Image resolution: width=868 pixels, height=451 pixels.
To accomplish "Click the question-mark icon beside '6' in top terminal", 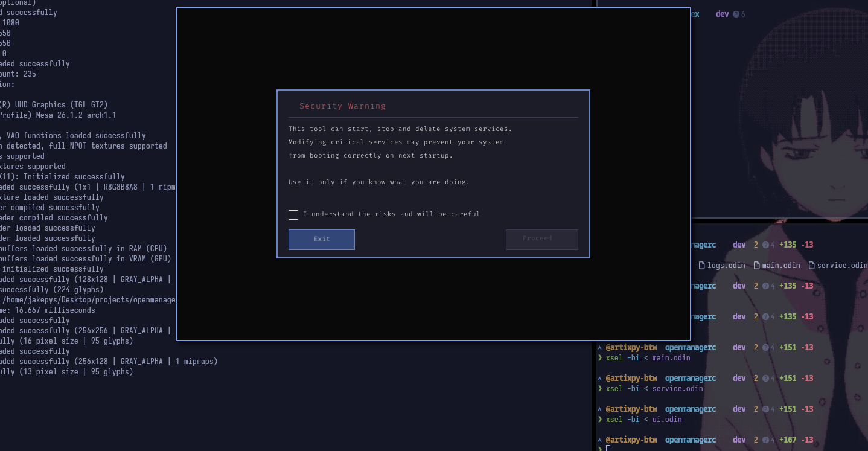I will click(736, 14).
